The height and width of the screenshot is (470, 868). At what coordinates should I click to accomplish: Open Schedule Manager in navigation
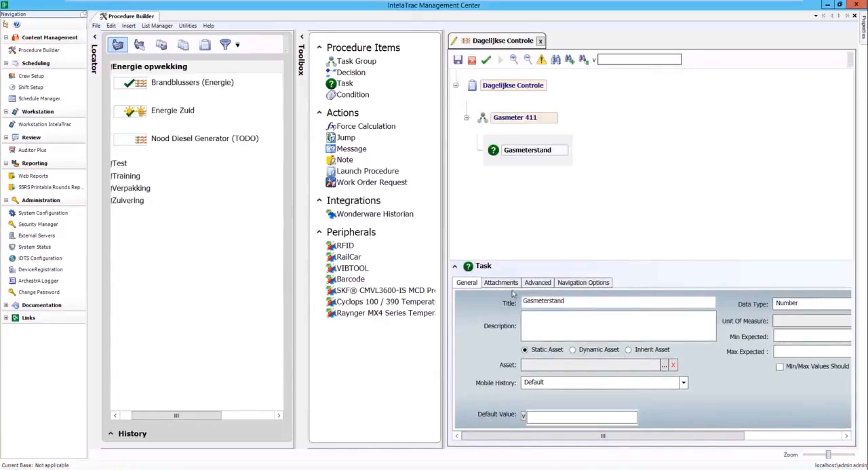39,98
